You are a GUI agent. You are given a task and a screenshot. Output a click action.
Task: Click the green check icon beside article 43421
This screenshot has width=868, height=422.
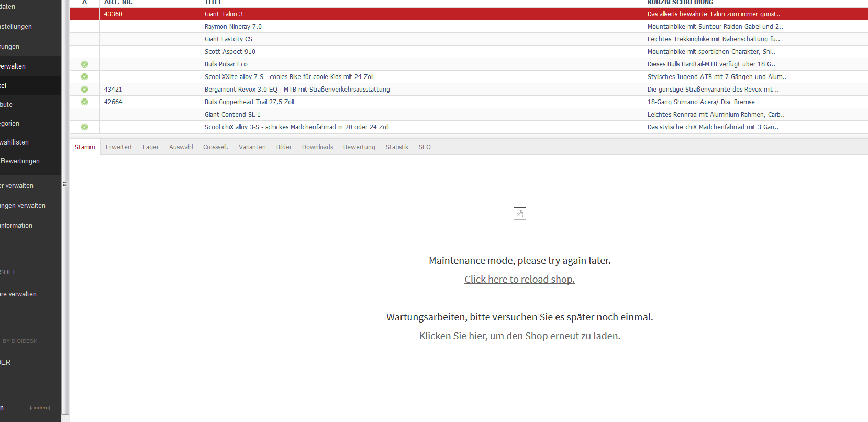pyautogui.click(x=84, y=90)
